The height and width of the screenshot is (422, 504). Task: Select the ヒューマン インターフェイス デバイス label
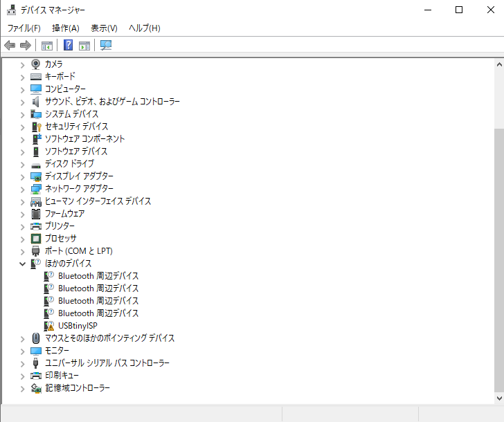(98, 201)
